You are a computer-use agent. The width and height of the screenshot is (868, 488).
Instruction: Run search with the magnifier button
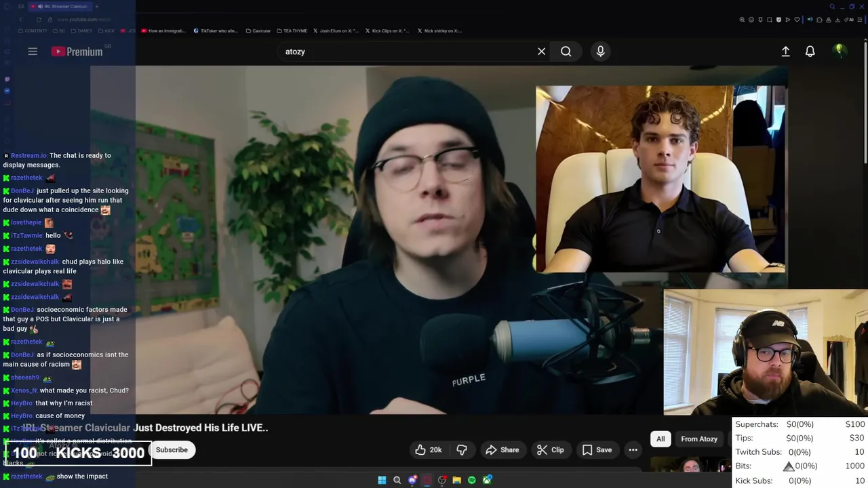click(566, 52)
